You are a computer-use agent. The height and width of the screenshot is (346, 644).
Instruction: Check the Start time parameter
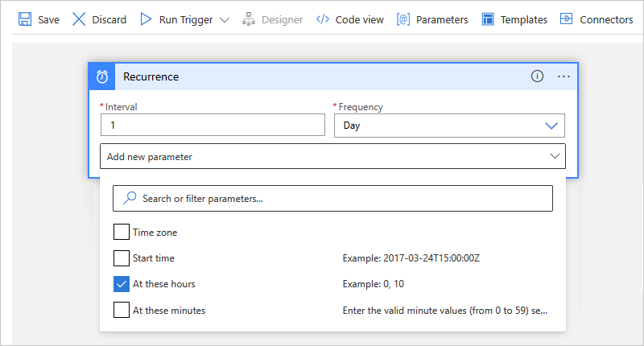(122, 258)
